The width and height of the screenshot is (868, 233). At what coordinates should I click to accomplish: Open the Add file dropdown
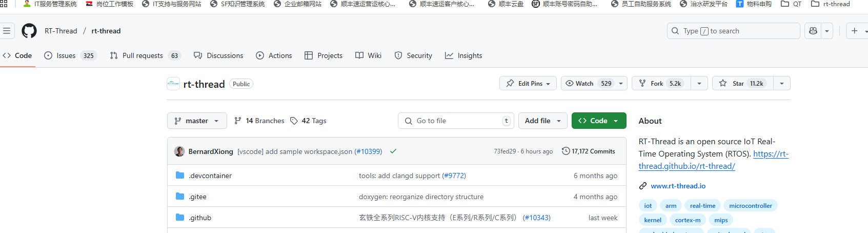[x=543, y=121]
